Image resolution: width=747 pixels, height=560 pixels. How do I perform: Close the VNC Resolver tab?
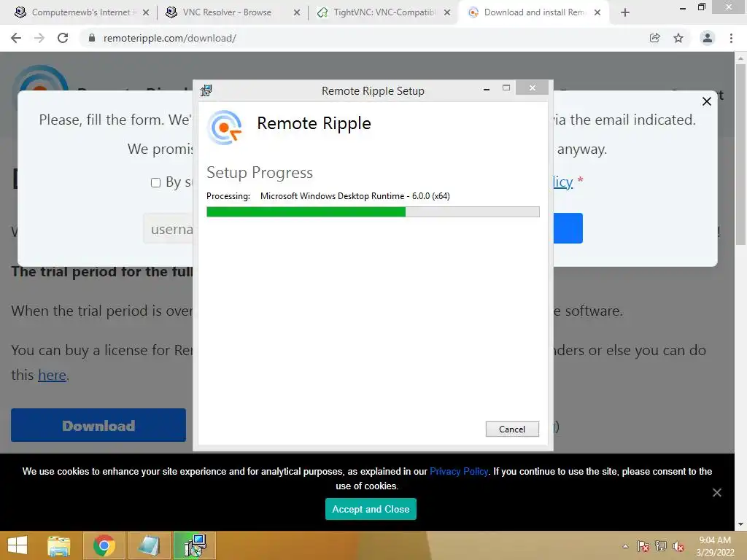coord(297,13)
